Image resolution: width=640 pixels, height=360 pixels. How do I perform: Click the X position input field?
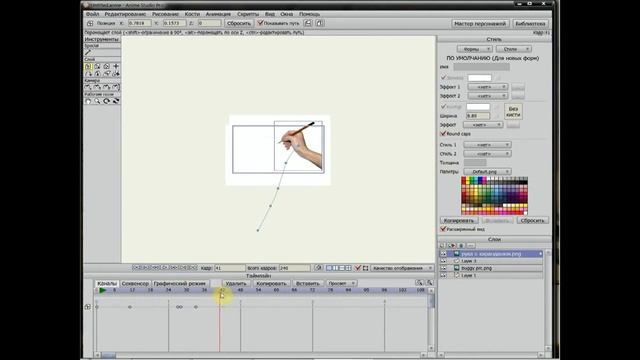[140, 23]
